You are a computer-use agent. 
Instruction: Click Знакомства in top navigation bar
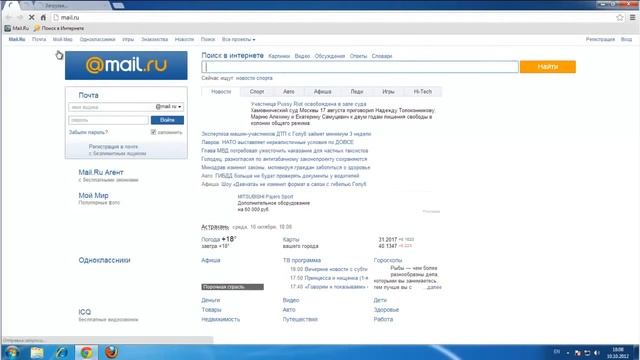click(155, 40)
